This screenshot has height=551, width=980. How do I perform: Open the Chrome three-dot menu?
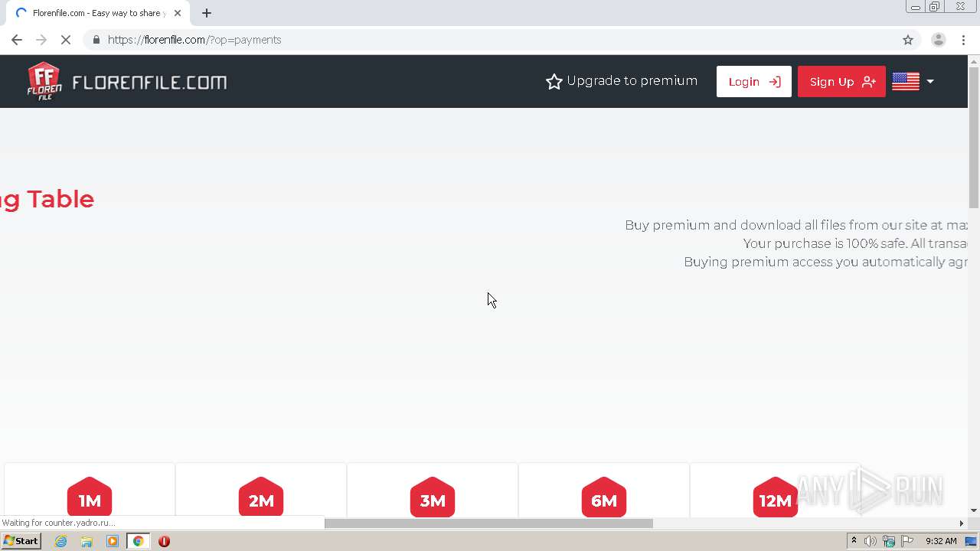click(x=963, y=40)
